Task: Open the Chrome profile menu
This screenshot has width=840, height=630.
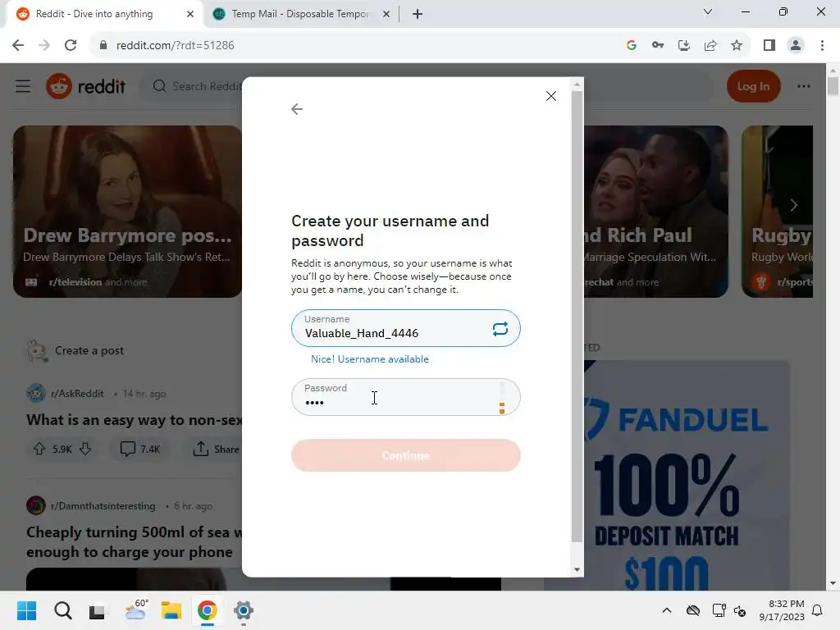Action: [796, 46]
